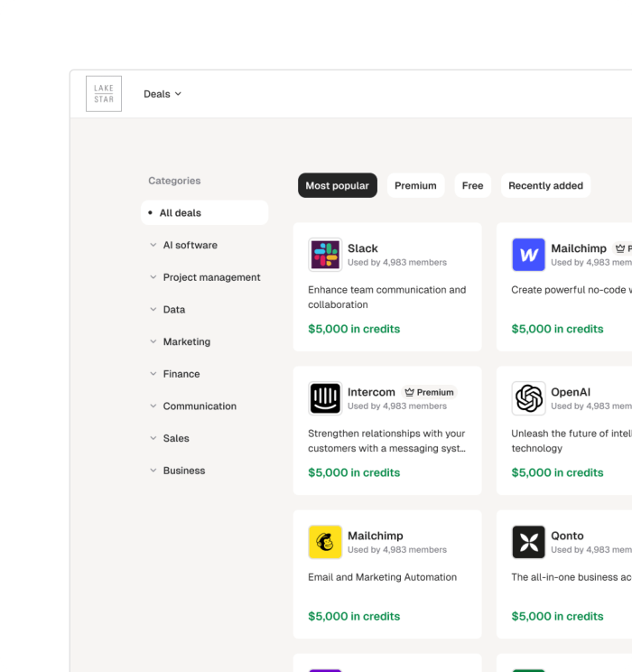Expand the Communication category chevron
This screenshot has width=632, height=672.
tap(153, 406)
